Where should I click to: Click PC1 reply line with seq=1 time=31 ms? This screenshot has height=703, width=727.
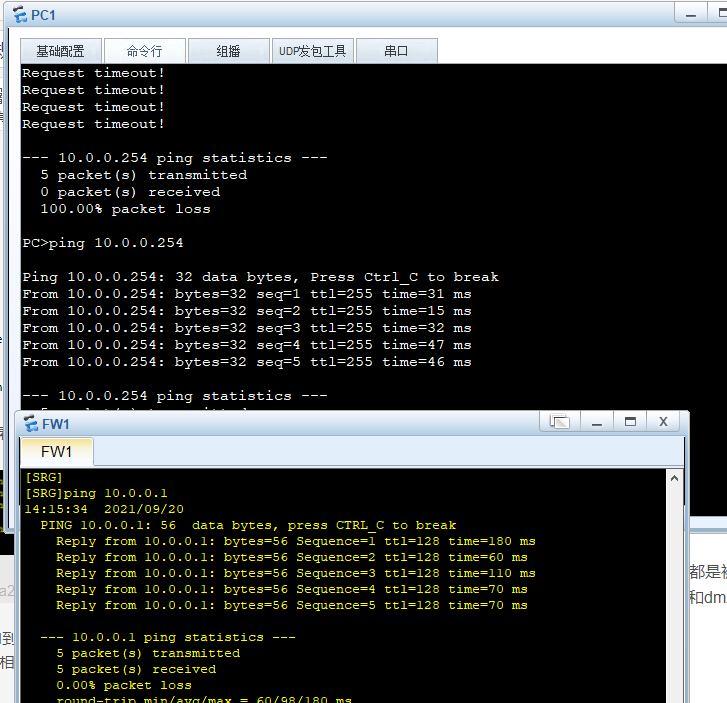[247, 294]
